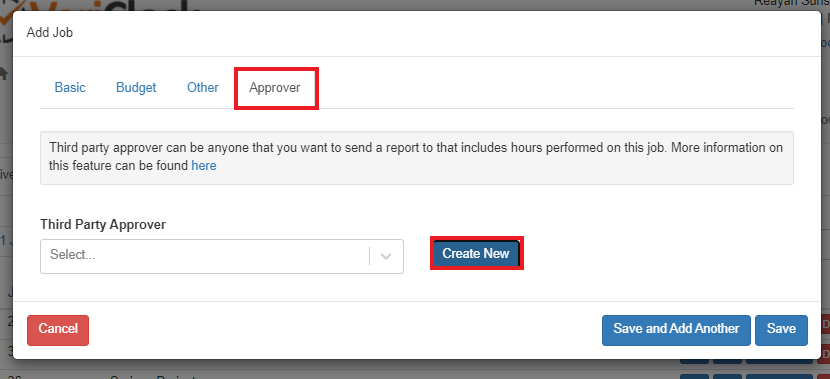Image resolution: width=830 pixels, height=379 pixels.
Task: Click the Create New approver button
Action: [x=476, y=253]
